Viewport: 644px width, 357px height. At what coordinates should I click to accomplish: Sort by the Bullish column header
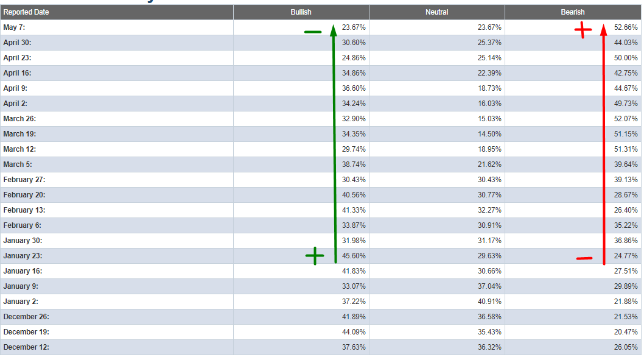click(301, 12)
